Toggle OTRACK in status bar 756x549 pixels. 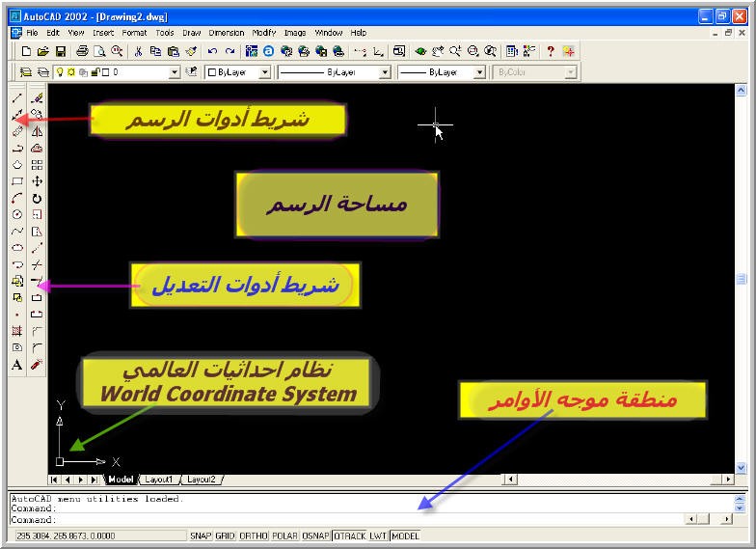(350, 536)
